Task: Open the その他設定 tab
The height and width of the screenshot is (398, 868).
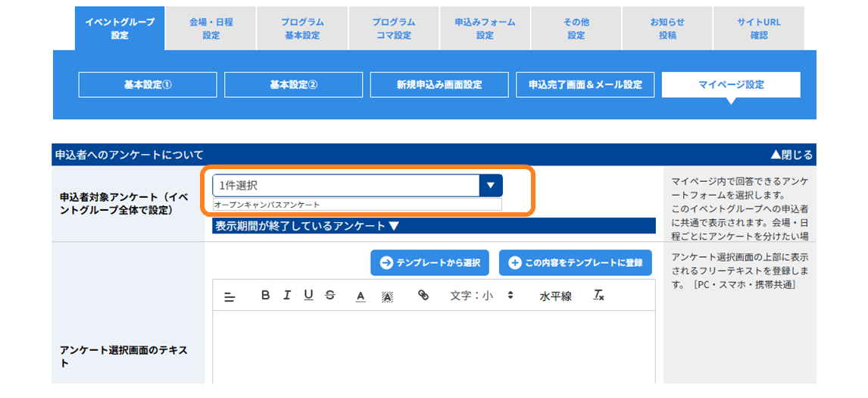Action: click(x=576, y=28)
